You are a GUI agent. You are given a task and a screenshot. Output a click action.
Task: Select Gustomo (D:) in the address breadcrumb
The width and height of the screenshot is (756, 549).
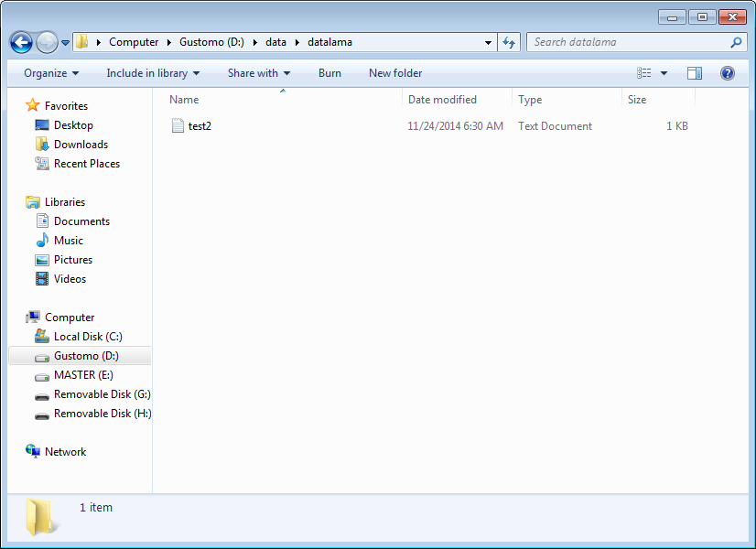[x=211, y=42]
